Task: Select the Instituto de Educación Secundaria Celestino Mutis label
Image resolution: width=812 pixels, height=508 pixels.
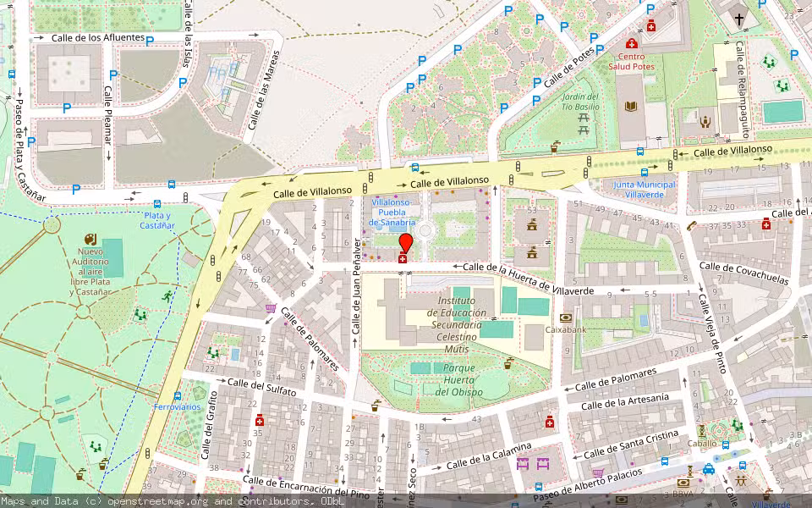Action: 457,324
